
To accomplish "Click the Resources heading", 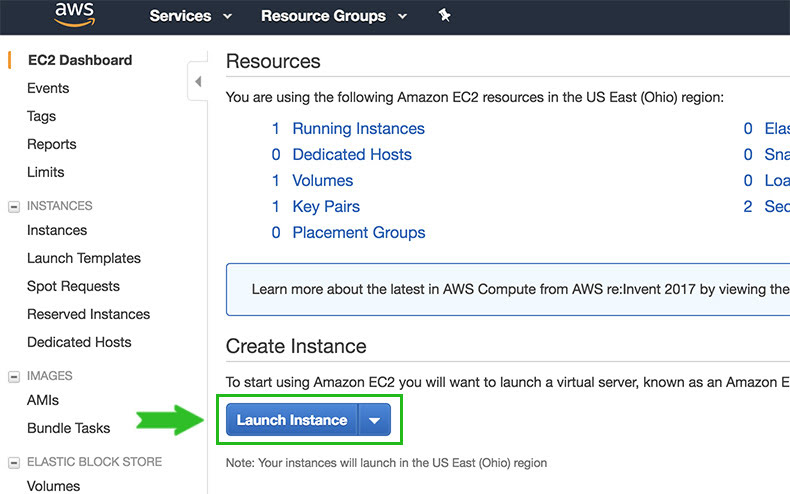I will (x=273, y=61).
